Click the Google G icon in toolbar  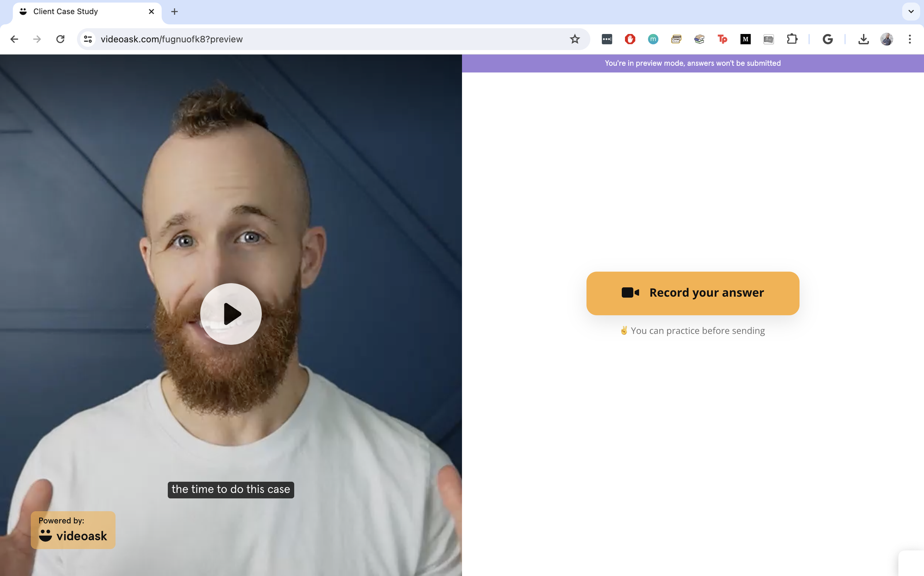(827, 39)
